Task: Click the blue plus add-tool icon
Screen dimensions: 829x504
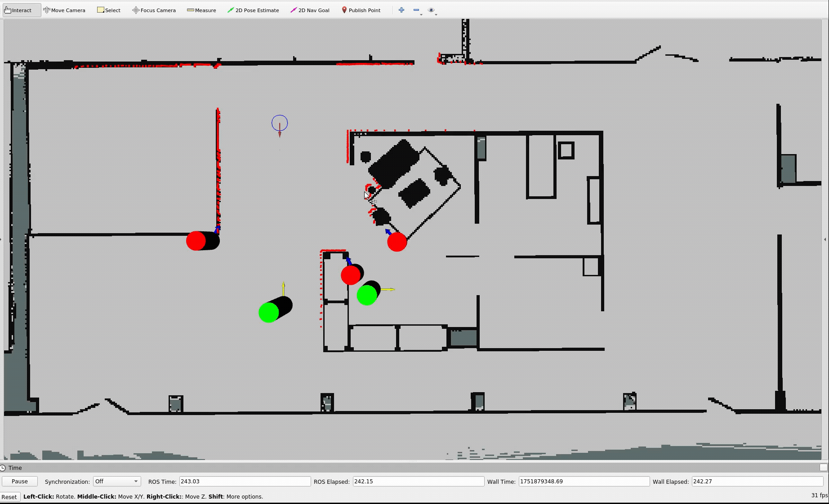Action: pyautogui.click(x=401, y=10)
